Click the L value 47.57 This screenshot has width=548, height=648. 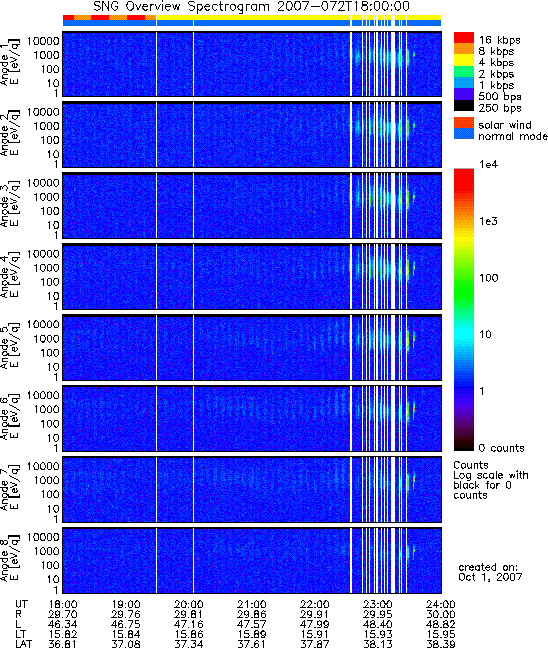252,624
